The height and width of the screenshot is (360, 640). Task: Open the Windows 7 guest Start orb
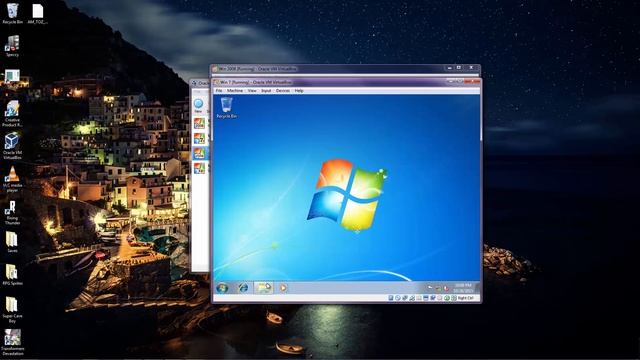coord(222,288)
